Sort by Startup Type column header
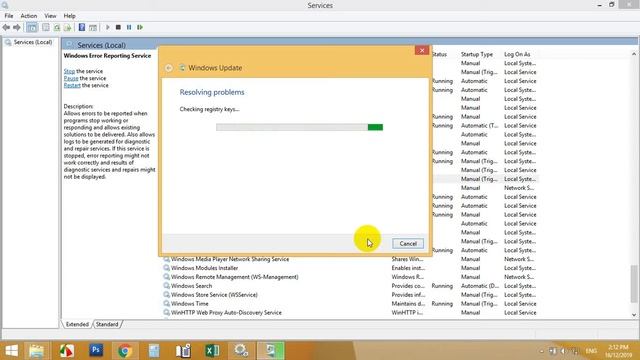This screenshot has height=360, width=640. pyautogui.click(x=477, y=54)
